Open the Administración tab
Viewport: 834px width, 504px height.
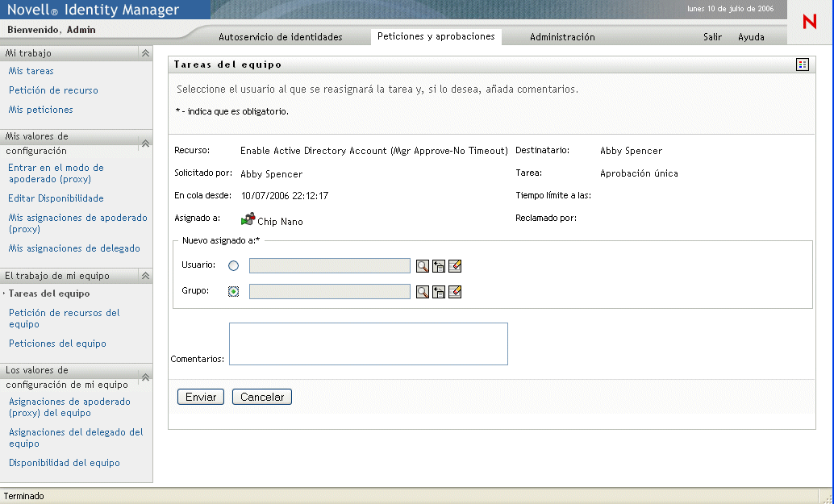[x=562, y=37]
